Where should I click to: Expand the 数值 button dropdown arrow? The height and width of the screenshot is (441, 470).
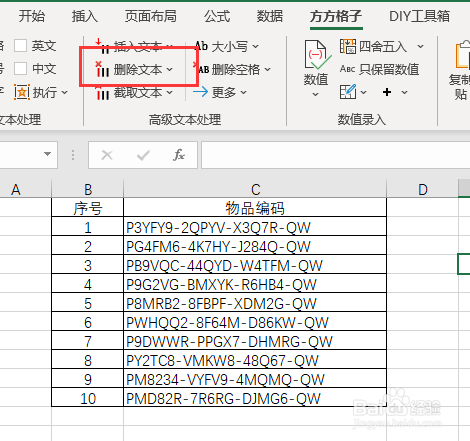[x=315, y=95]
